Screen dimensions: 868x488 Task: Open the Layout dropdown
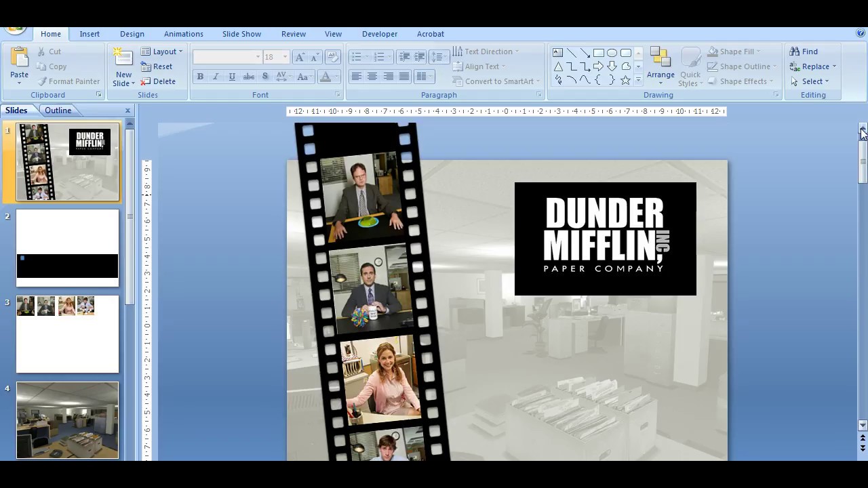(161, 52)
